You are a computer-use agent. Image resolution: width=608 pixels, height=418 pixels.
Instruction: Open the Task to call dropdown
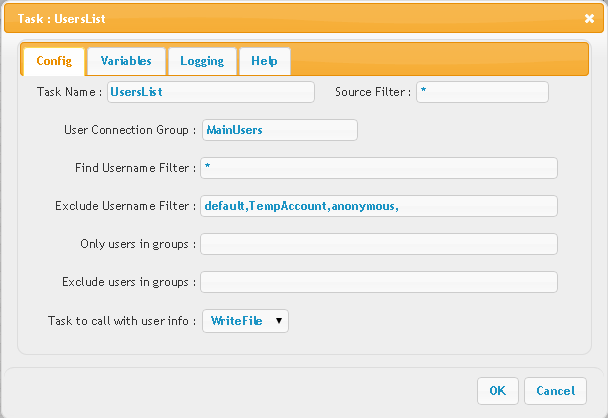click(245, 321)
